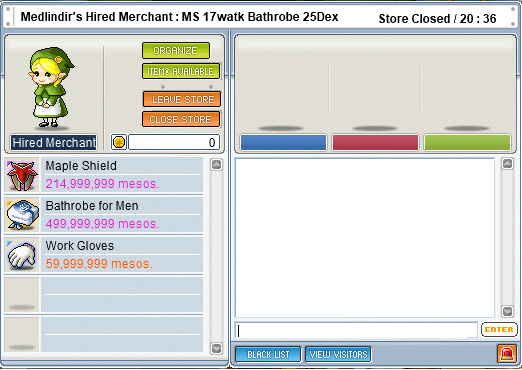The image size is (522, 370).
Task: Click the Leave Store button
Action: pos(182,99)
